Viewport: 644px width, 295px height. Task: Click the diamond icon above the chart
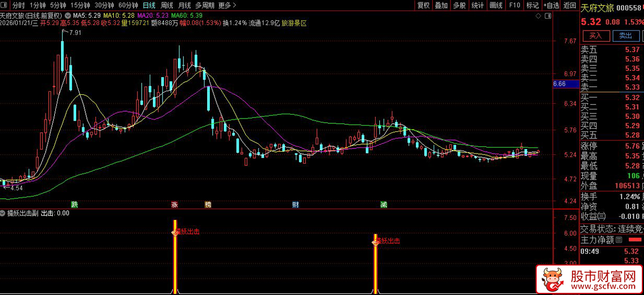(539, 17)
